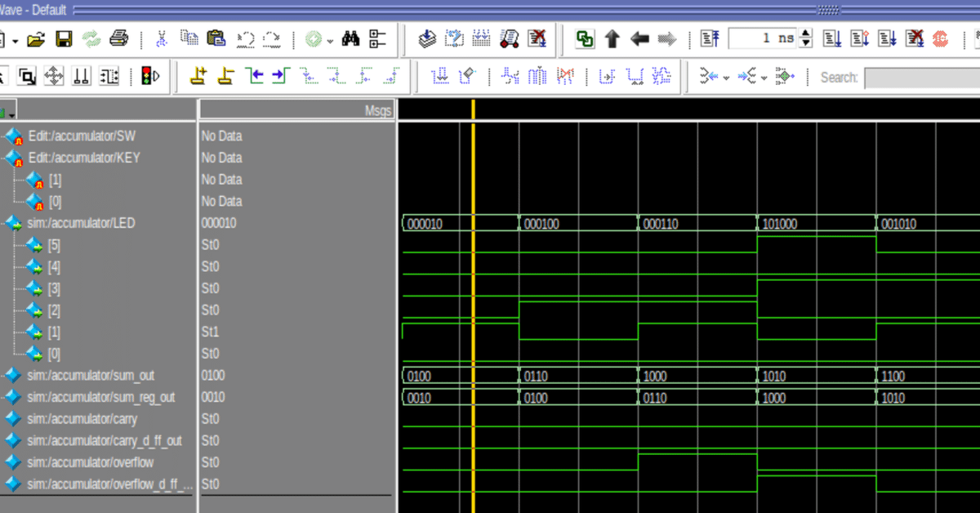The width and height of the screenshot is (980, 513).
Task: Select the Edit:/accumulator/KEY signal
Action: click(x=83, y=158)
